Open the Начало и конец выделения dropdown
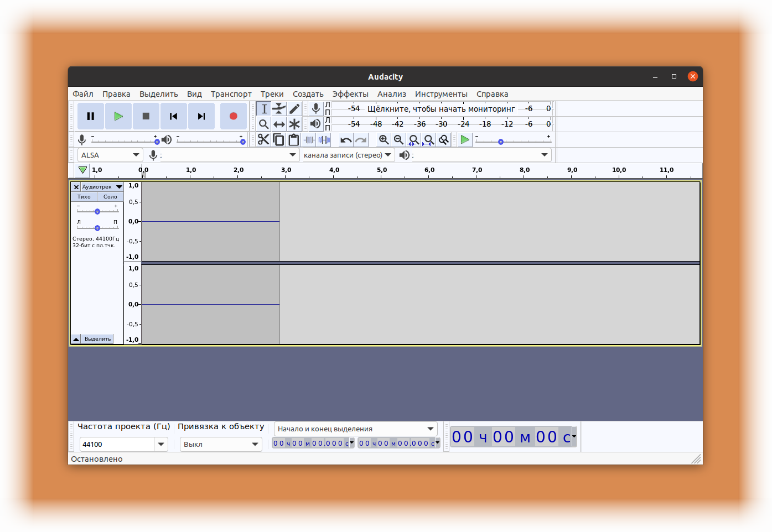This screenshot has width=772, height=532. pos(355,429)
